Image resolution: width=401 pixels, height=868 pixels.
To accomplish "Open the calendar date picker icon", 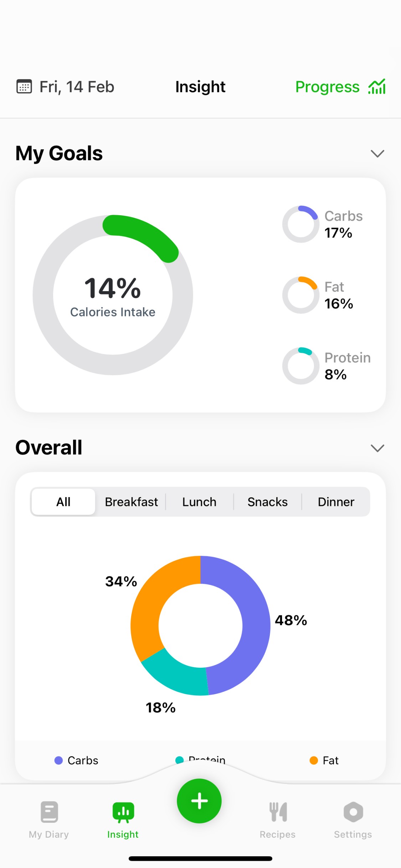I will click(24, 87).
